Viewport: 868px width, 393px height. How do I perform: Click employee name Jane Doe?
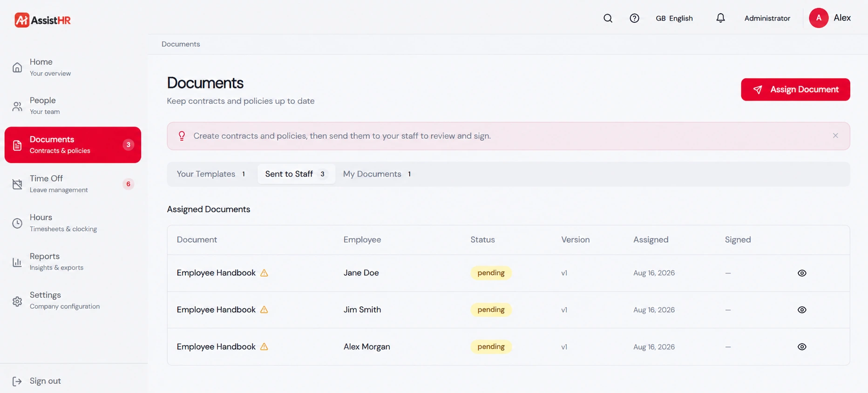(361, 273)
